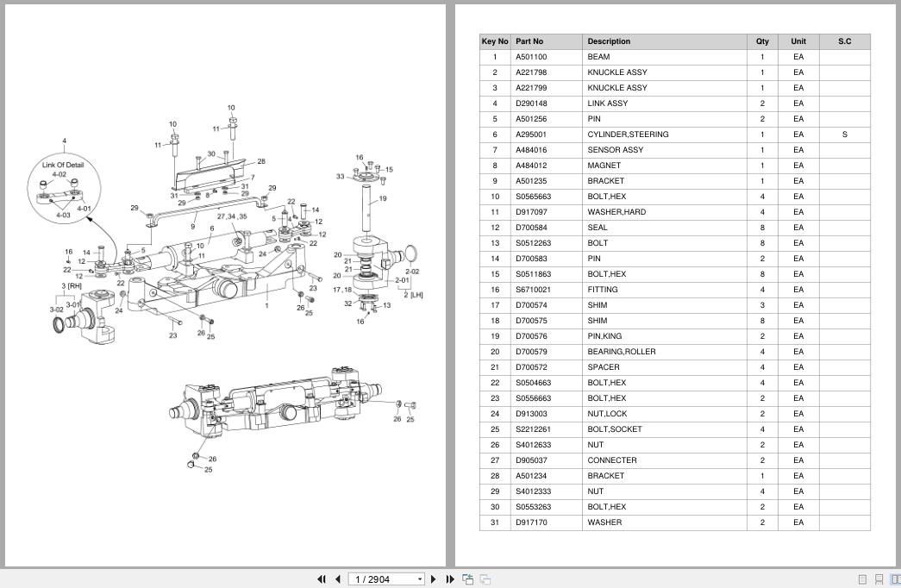The width and height of the screenshot is (901, 588).
Task: Click the FITTING description
Action: pos(602,290)
